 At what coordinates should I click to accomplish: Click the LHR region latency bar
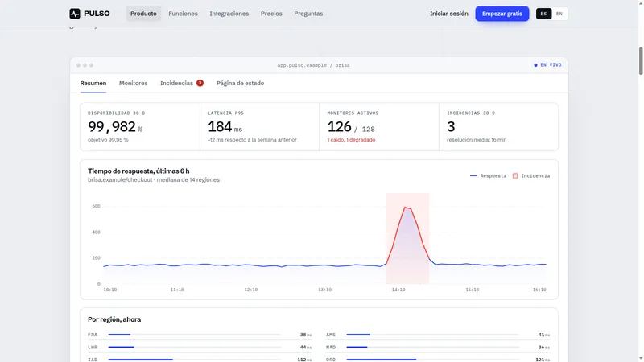tap(194, 348)
